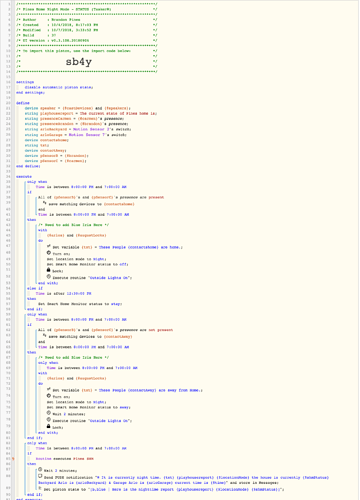Click the padlock icon on line 79
Image resolution: width=360 pixels, height=500 pixels.
tap(49, 426)
